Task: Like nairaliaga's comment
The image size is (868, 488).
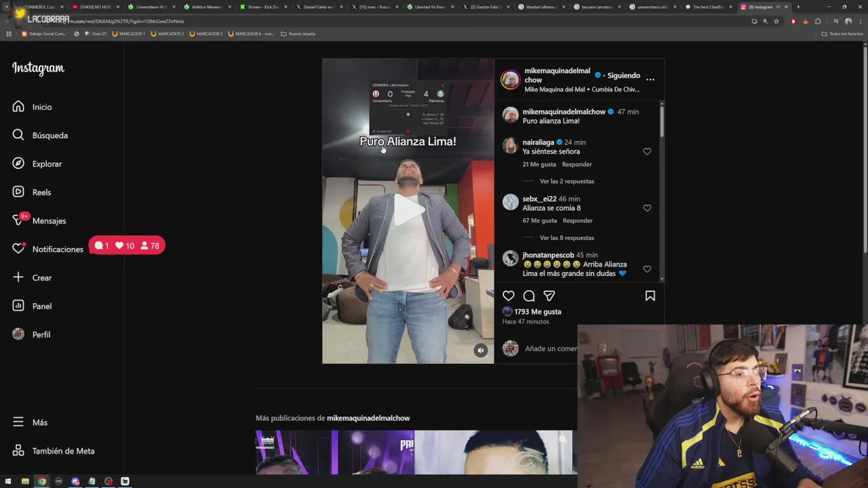Action: [x=647, y=152]
